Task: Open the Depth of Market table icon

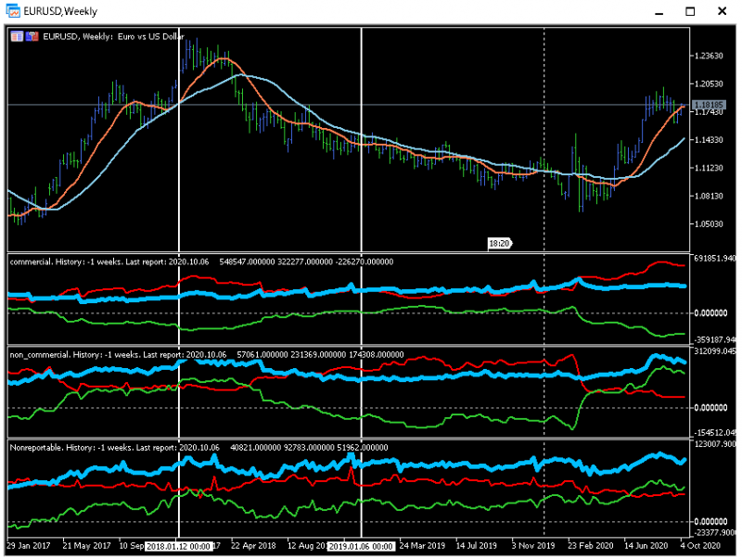Action: pos(17,36)
